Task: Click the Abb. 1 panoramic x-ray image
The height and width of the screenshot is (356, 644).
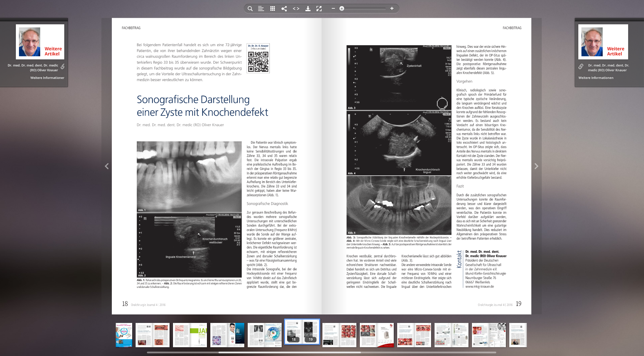Action: pos(189,177)
